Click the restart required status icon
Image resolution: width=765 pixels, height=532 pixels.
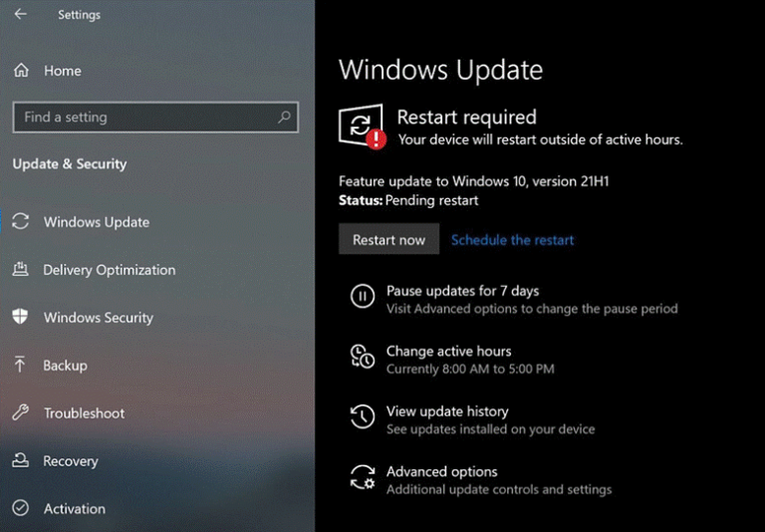coord(362,126)
